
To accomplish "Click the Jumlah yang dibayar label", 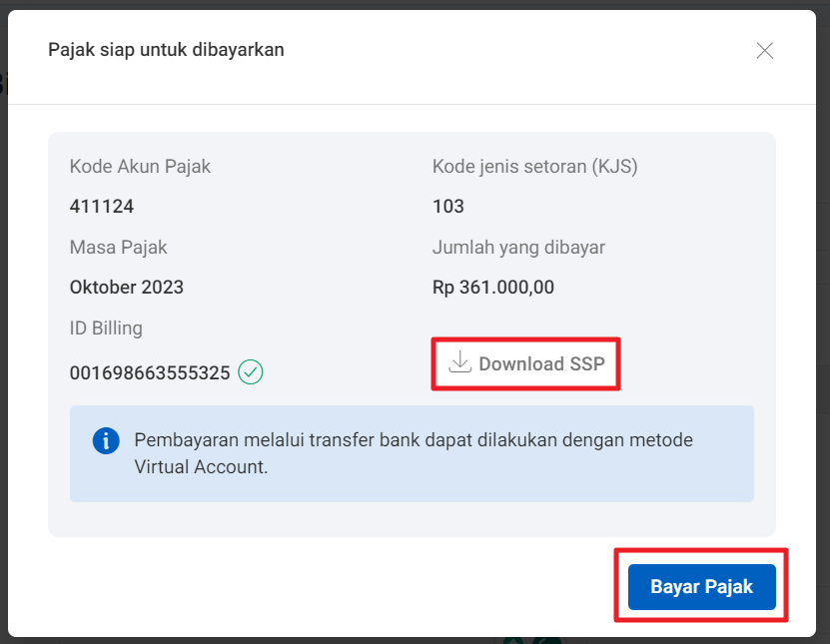I will (518, 248).
